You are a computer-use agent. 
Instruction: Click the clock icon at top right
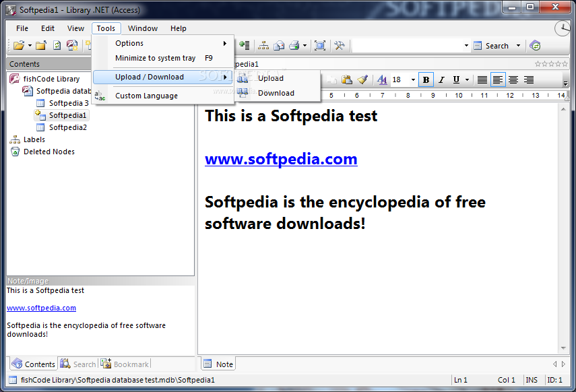563,29
